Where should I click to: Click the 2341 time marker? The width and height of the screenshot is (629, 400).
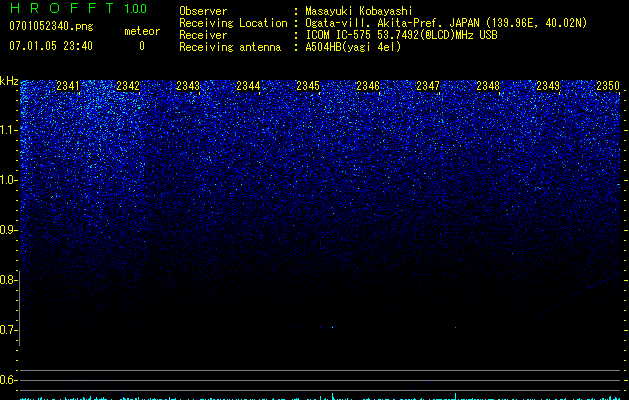click(x=68, y=85)
